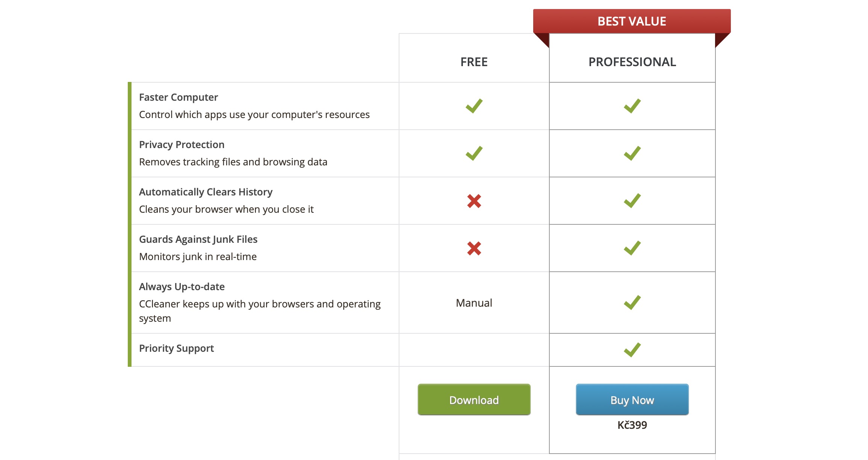
Task: Click Professional checkmark for Automatically Clears History
Action: (x=632, y=201)
